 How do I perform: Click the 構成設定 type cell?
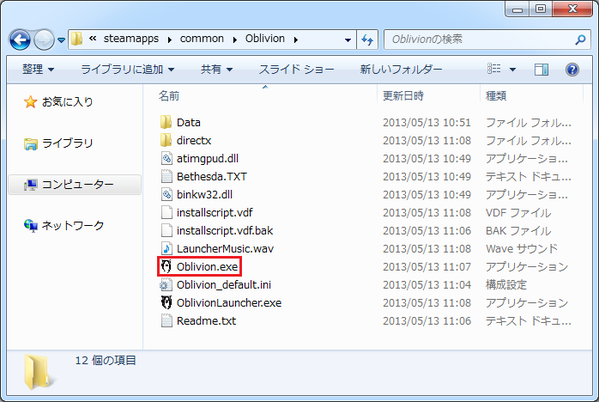coord(506,285)
